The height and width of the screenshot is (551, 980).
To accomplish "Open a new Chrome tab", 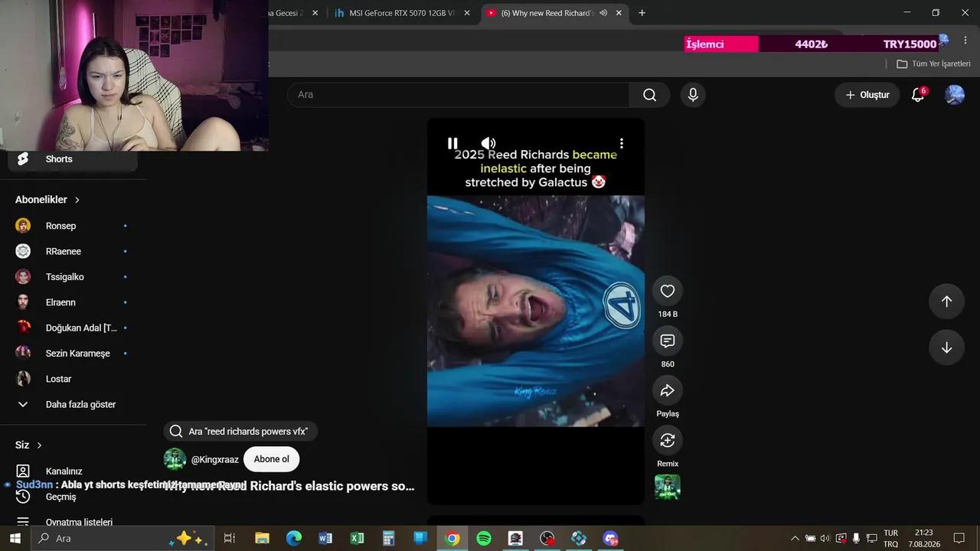I will [642, 13].
